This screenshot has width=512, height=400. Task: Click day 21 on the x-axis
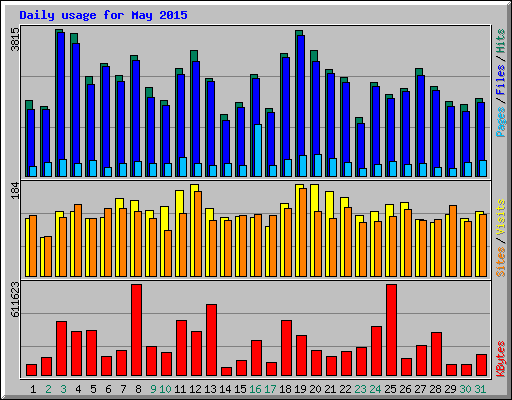(x=330, y=389)
